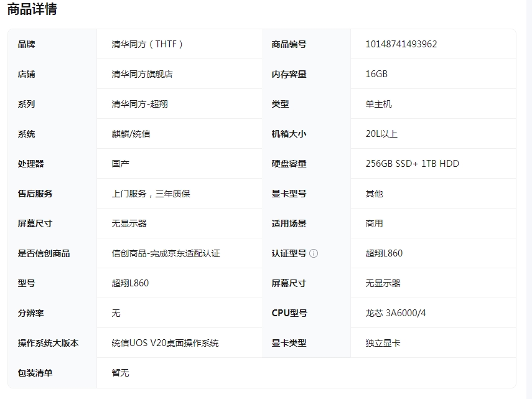Click the 商品详情 heading

pos(32,9)
